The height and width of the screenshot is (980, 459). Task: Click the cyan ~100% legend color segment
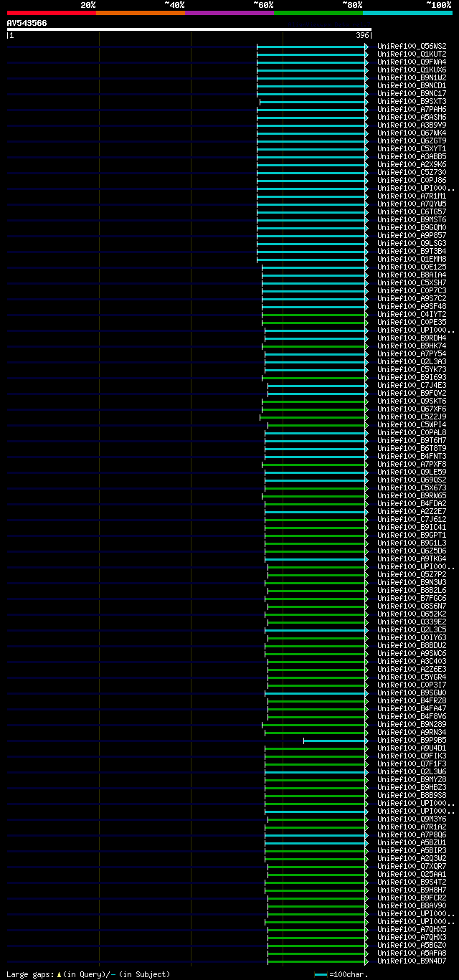[x=407, y=13]
